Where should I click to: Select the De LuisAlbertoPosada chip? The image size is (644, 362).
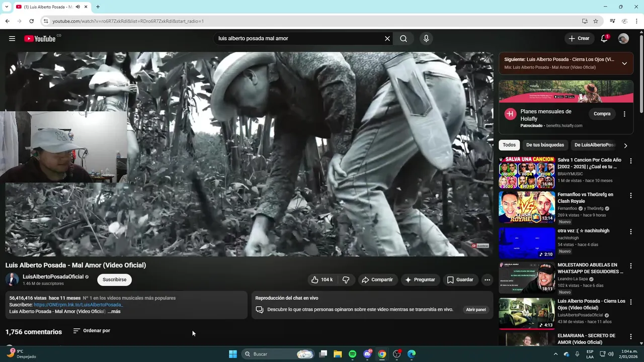click(594, 145)
